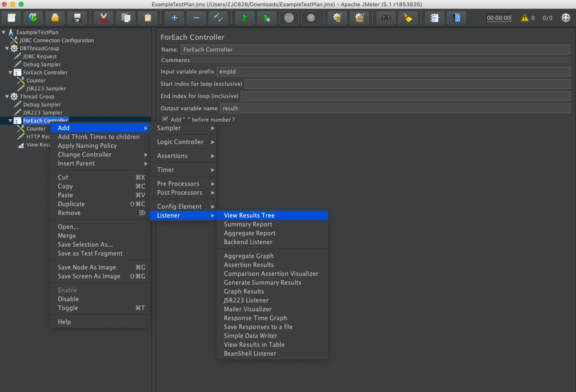Collapse the ExampleTestPlan tree root
This screenshot has height=392, width=576.
4,32
